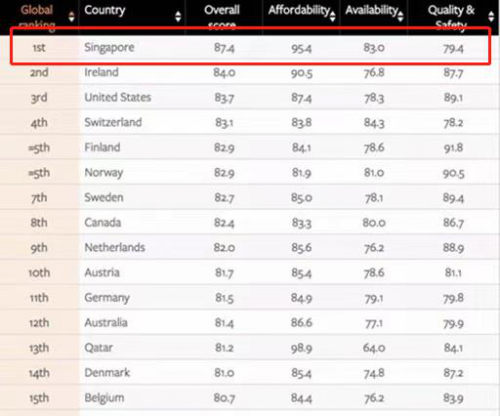Select the Belgium row at 15th
This screenshot has height=416, width=500.
(x=250, y=398)
